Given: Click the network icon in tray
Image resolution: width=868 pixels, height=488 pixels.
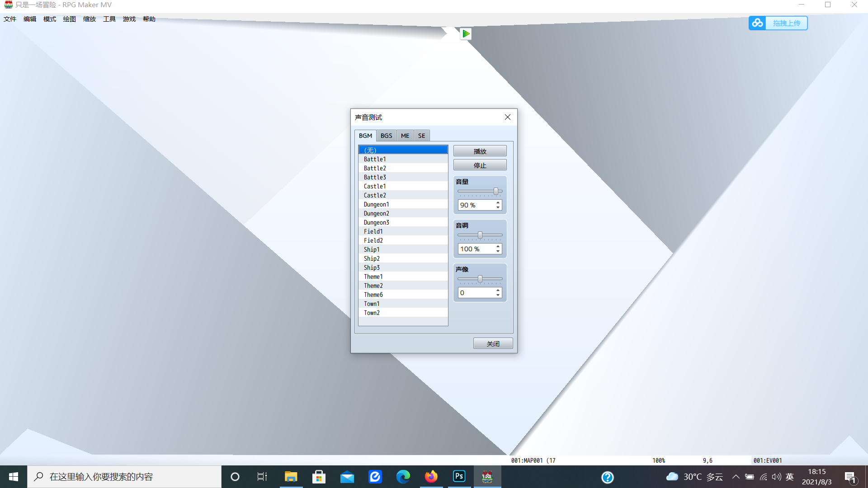Looking at the screenshot, I should coord(764,477).
